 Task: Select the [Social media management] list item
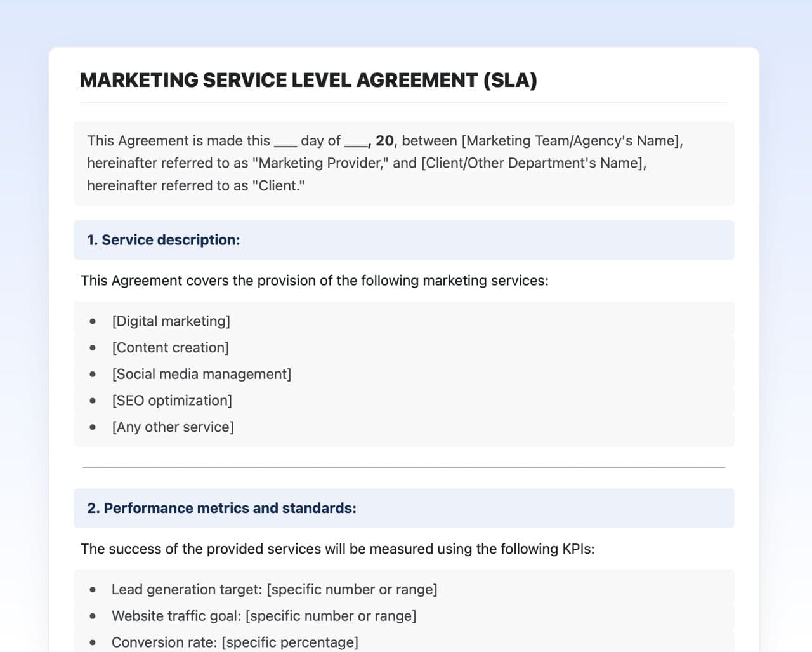click(202, 375)
